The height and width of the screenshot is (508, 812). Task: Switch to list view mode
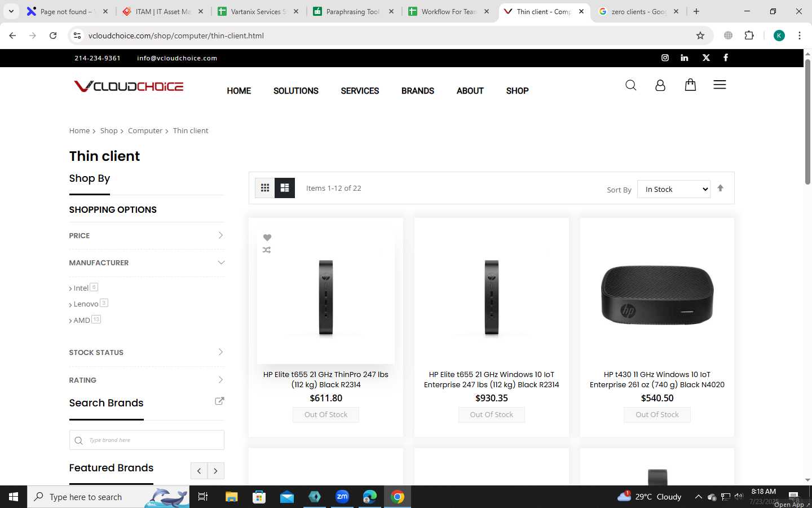(x=285, y=188)
